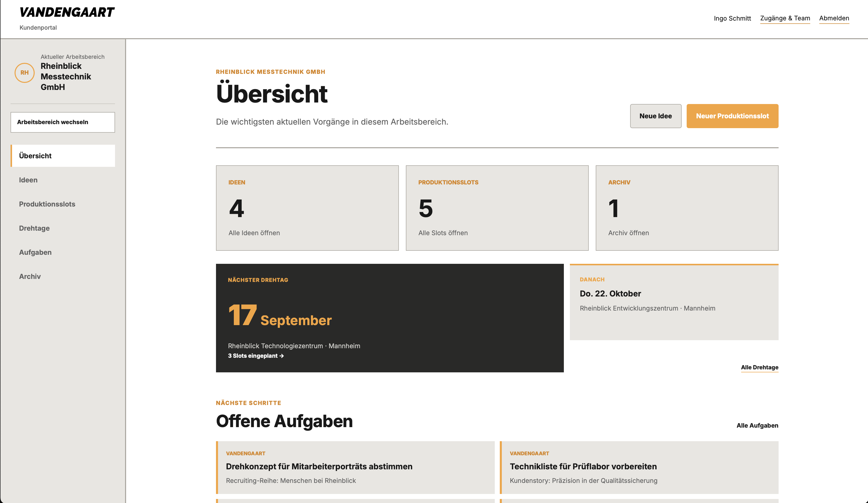This screenshot has height=503, width=868.
Task: Click Alle Aufgaben link
Action: (x=757, y=425)
